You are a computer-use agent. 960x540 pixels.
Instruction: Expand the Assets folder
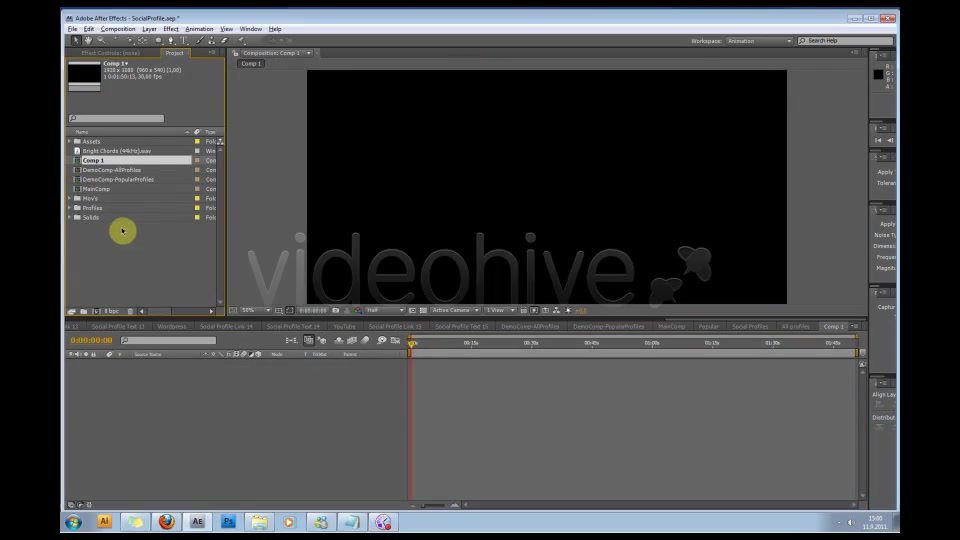[69, 141]
